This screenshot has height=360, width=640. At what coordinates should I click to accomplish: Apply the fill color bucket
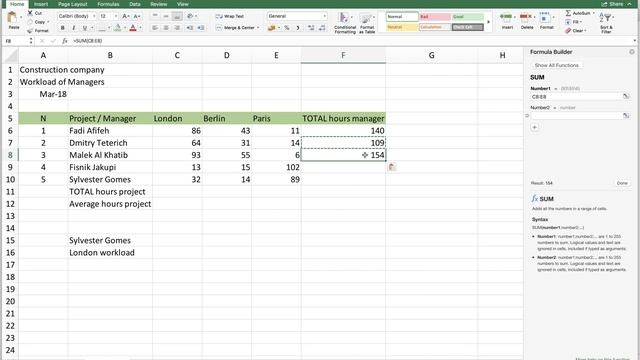pyautogui.click(x=118, y=28)
